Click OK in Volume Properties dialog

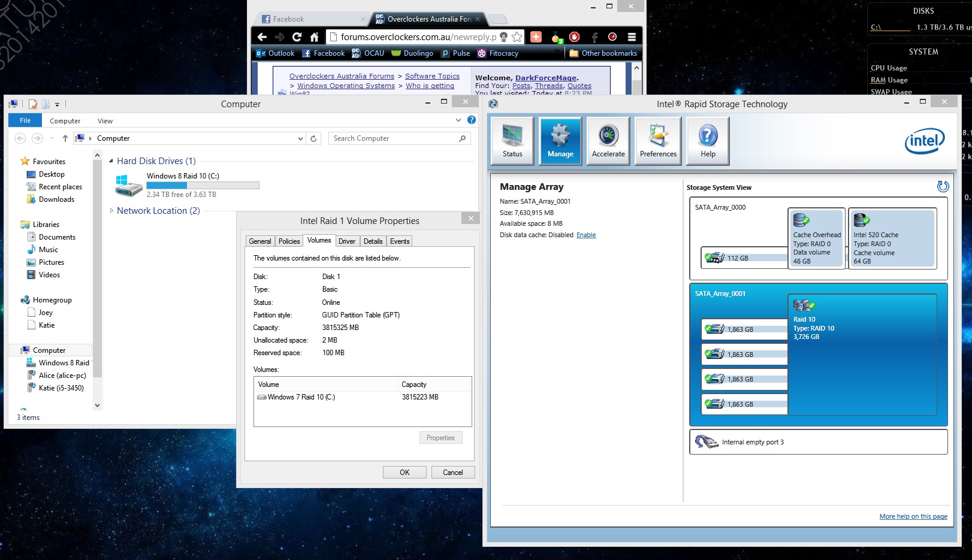tap(405, 473)
